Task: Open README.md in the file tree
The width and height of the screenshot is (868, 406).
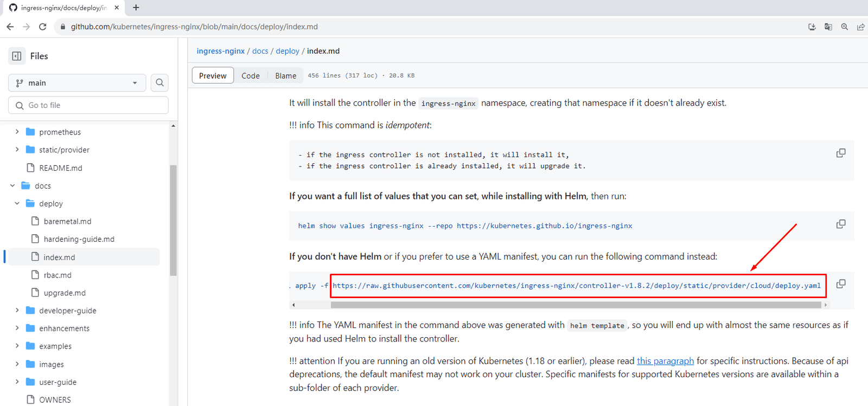Action: [x=61, y=168]
